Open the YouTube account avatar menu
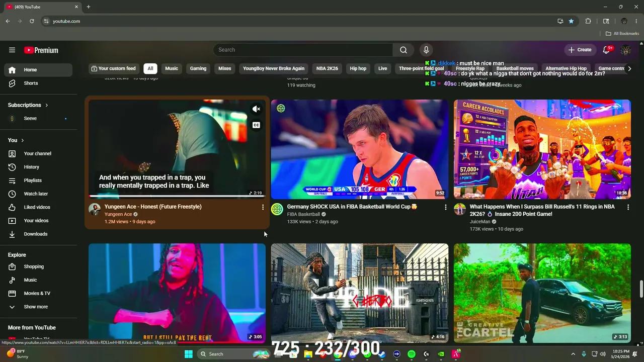Image resolution: width=644 pixels, height=362 pixels. [625, 50]
